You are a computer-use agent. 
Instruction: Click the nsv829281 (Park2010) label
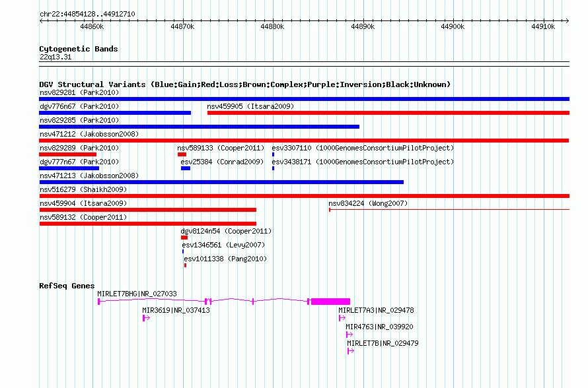79,92
